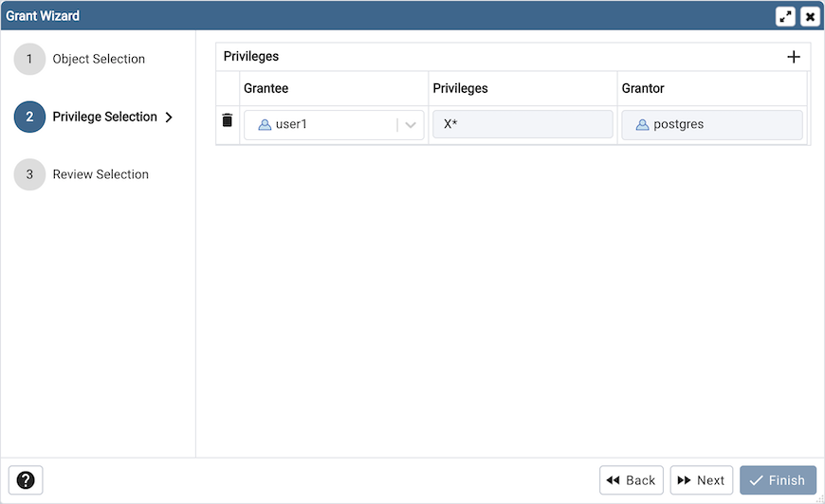Click the step 3 circle indicator
825x504 pixels.
click(29, 174)
